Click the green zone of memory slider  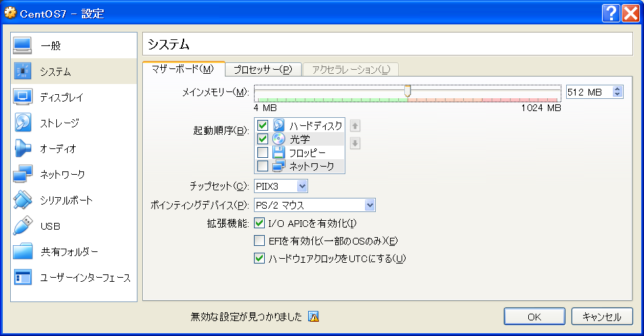click(332, 100)
